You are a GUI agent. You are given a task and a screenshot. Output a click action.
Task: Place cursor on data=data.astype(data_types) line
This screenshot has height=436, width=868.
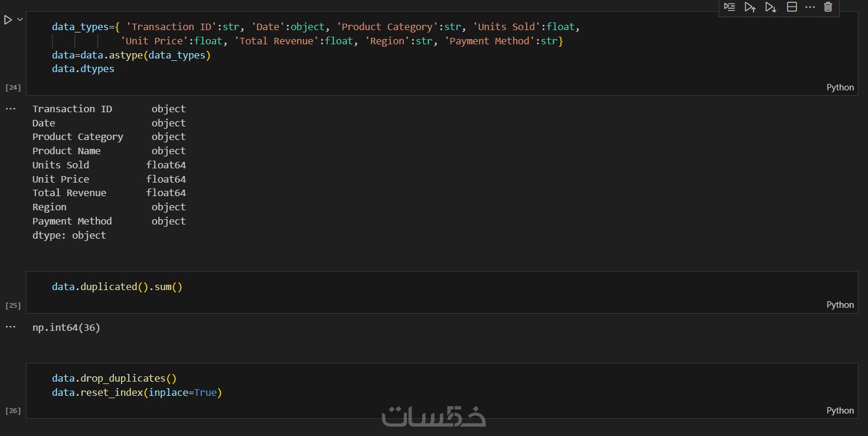pos(131,56)
